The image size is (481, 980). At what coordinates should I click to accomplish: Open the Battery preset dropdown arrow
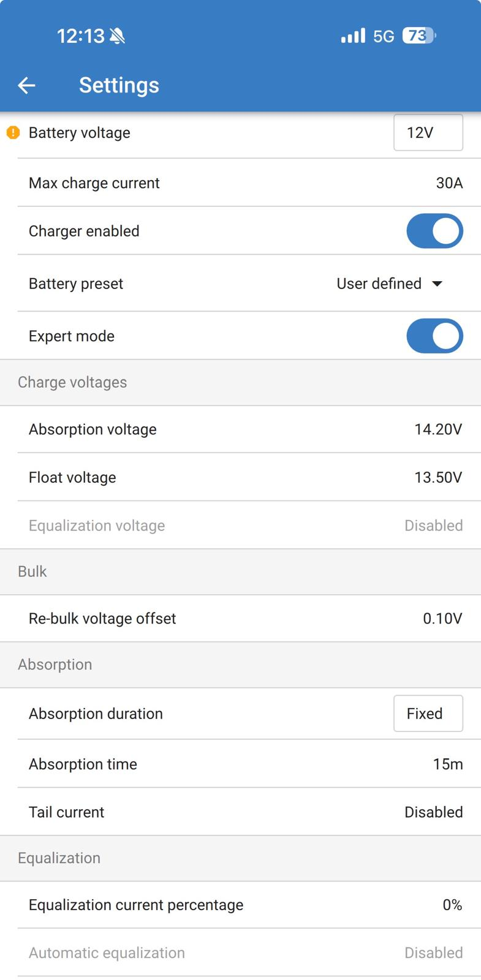click(437, 284)
